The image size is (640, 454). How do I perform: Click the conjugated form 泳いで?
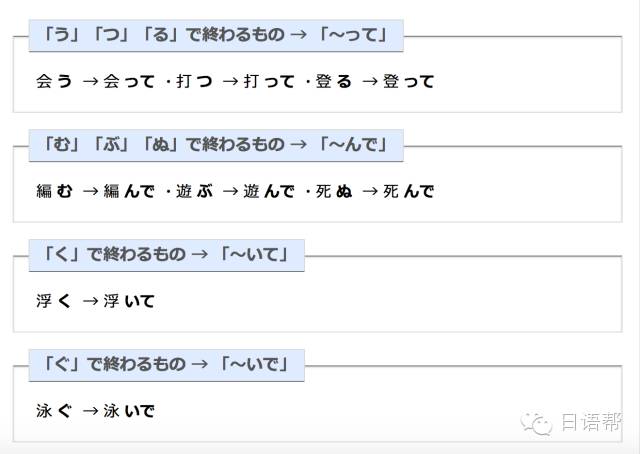pos(129,411)
